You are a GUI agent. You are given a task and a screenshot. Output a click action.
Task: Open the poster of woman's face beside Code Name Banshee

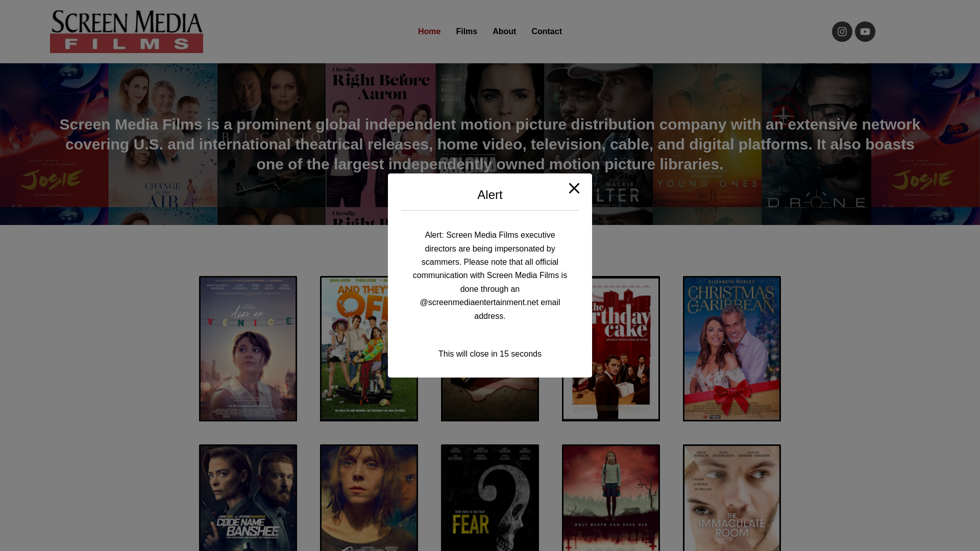click(369, 497)
